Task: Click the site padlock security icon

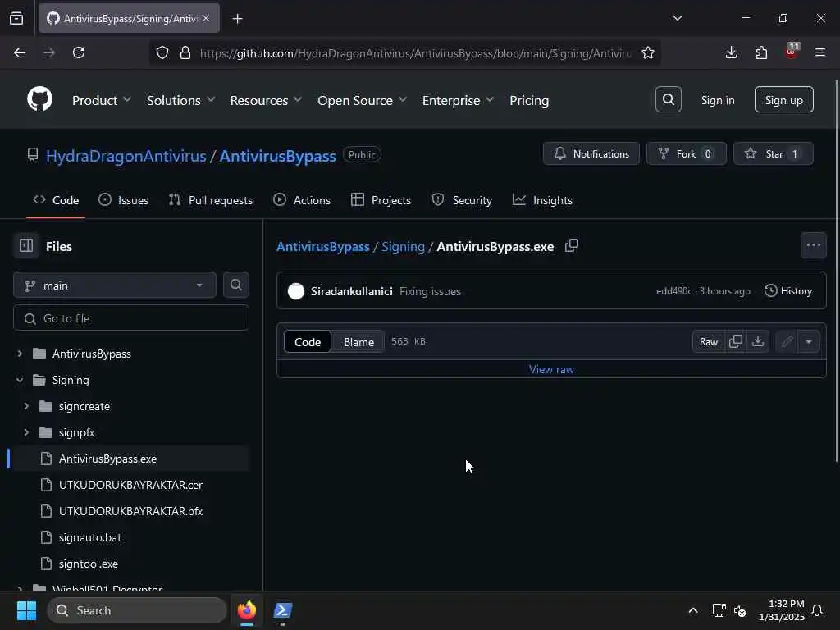Action: pos(185,52)
